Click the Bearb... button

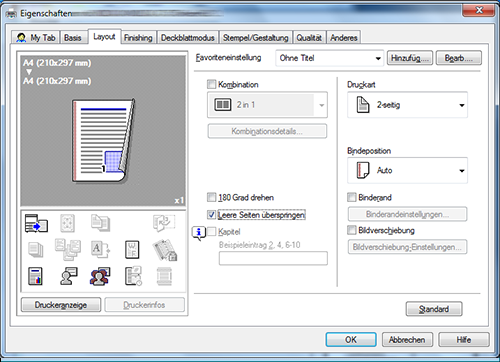[459, 58]
